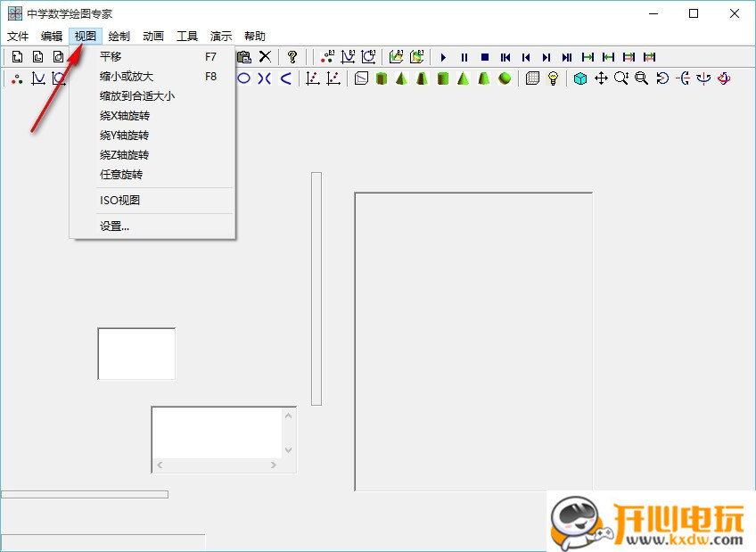Click the list box scroll down arrow
Viewport: 756px width, 552px height.
[x=288, y=450]
